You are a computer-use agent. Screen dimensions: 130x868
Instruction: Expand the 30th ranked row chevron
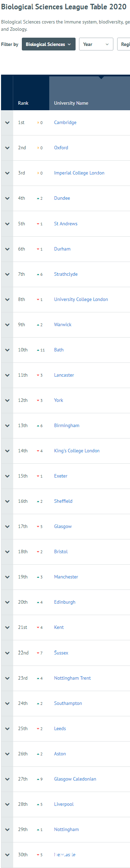tap(7, 855)
